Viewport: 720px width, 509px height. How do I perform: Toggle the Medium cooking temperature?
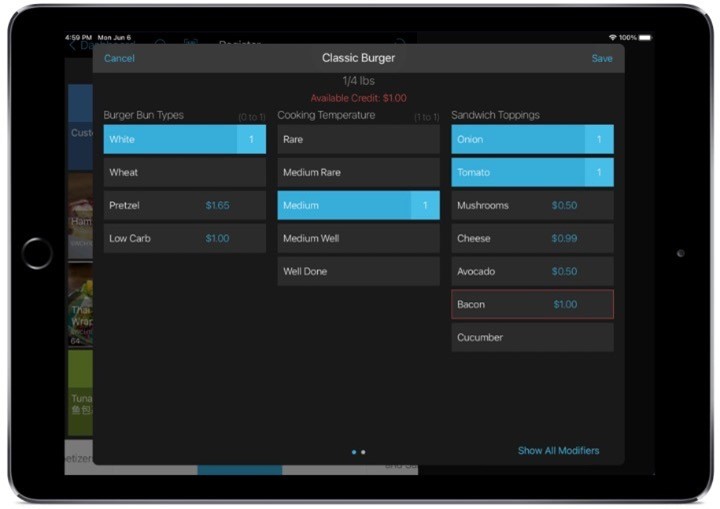[358, 206]
